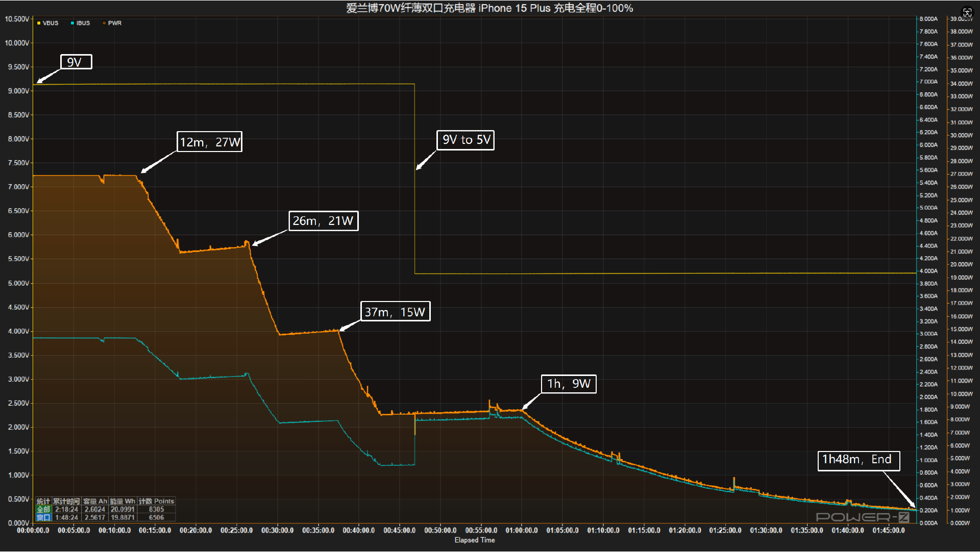Image resolution: width=980 pixels, height=552 pixels.
Task: Toggle the VBUS legend entry
Action: tap(47, 23)
